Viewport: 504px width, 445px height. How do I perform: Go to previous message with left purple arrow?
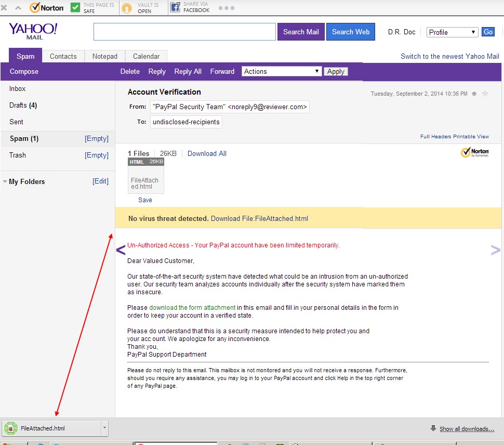tap(121, 250)
